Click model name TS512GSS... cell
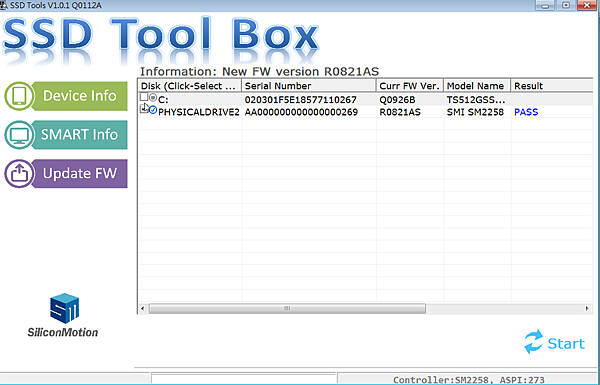Screen dimensions: 600x385 click(x=476, y=100)
